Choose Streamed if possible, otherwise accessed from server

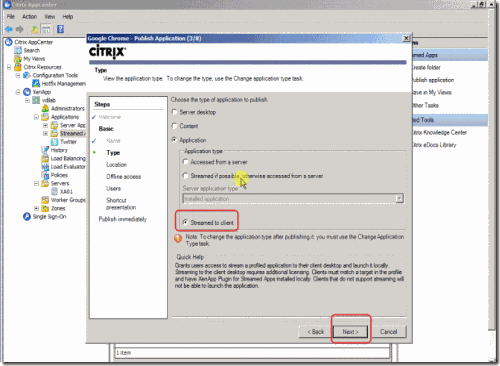185,176
